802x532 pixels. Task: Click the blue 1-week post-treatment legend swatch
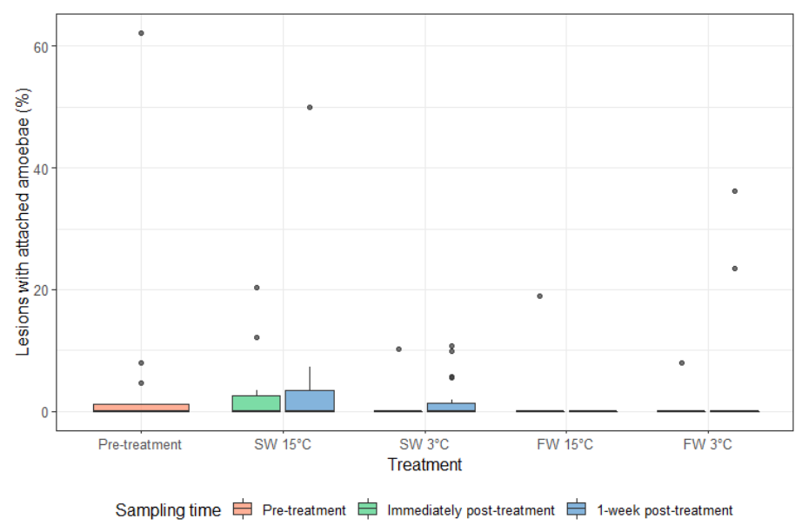(x=578, y=510)
